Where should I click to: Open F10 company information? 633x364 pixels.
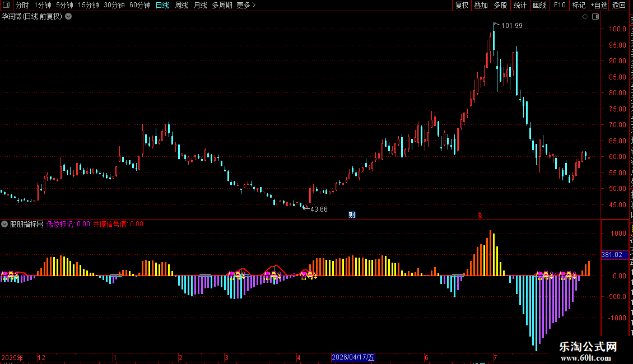point(560,5)
